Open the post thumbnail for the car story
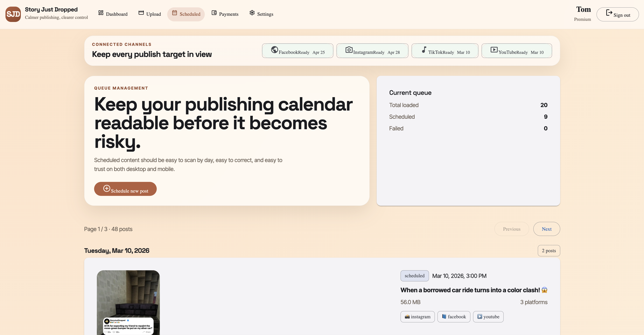Screen dimensions: 644x335 point(128,302)
